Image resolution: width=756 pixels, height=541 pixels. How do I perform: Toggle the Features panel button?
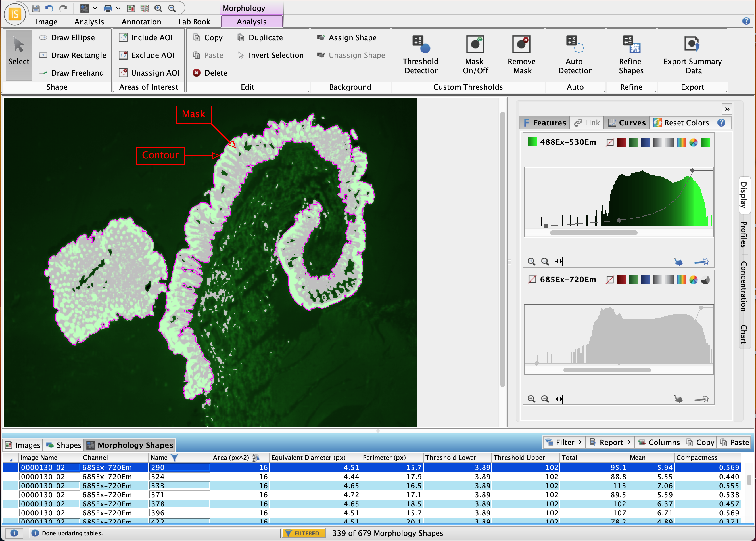(545, 123)
